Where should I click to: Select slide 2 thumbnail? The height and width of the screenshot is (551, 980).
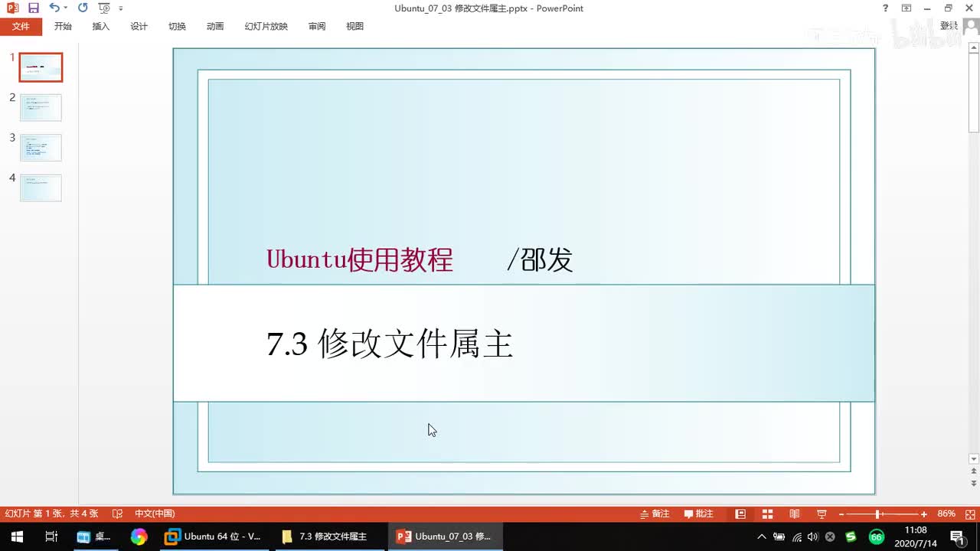[41, 107]
